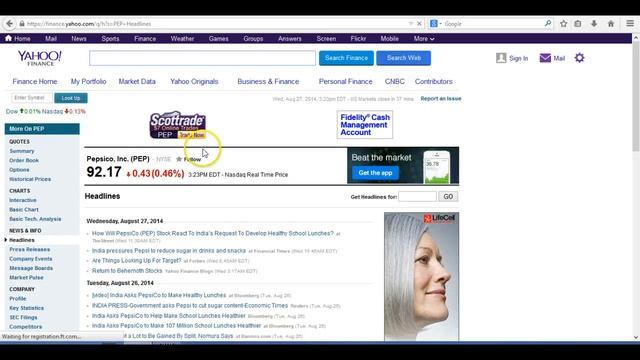The height and width of the screenshot is (360, 640).
Task: Open Key Statistics in sidebar
Action: (x=26, y=308)
